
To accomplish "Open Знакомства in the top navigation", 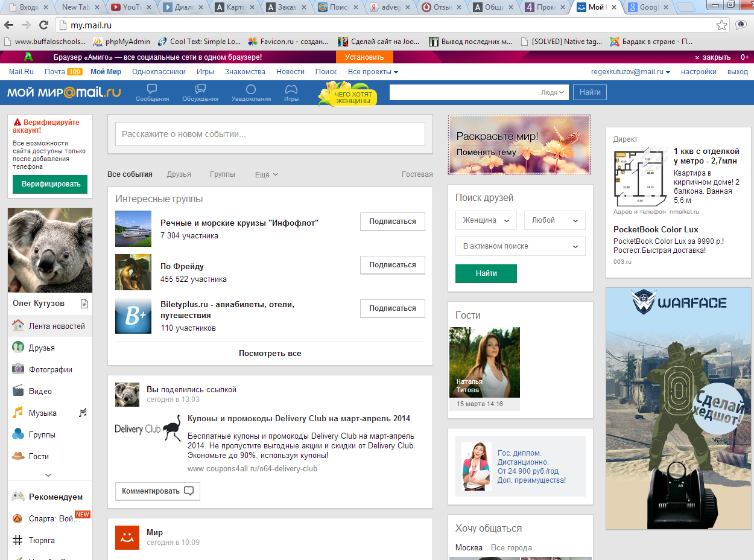I will coord(245,72).
